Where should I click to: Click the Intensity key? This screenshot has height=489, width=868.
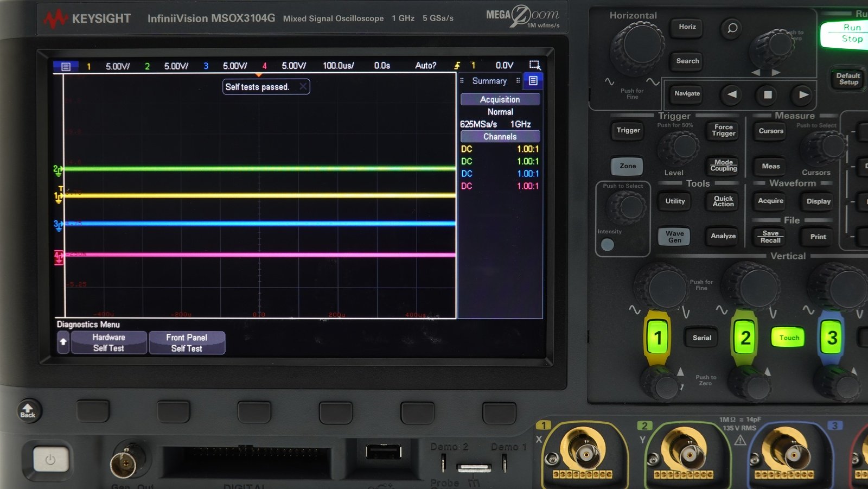point(608,245)
